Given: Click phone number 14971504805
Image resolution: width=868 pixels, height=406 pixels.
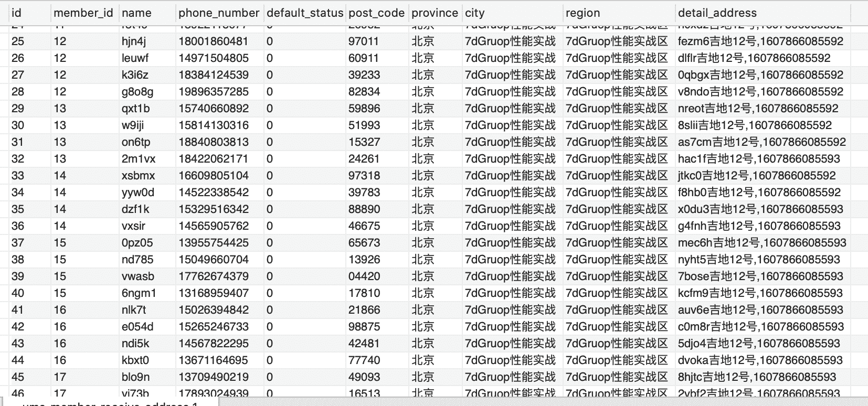Looking at the screenshot, I should (214, 58).
